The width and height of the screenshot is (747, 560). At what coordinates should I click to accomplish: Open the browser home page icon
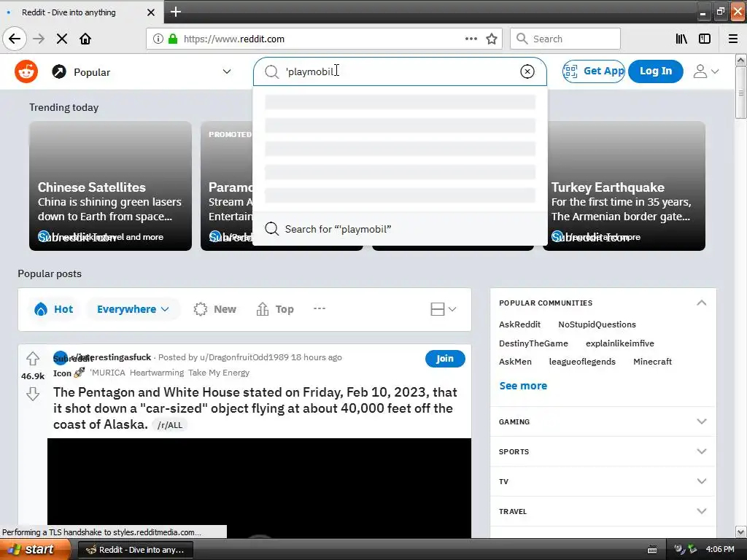pyautogui.click(x=85, y=39)
